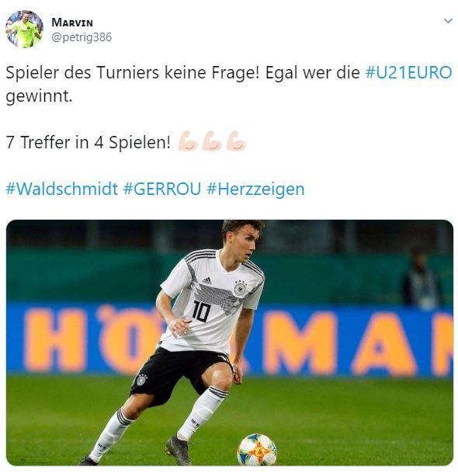
Task: Click the number 10 on the jersey
Action: (201, 311)
